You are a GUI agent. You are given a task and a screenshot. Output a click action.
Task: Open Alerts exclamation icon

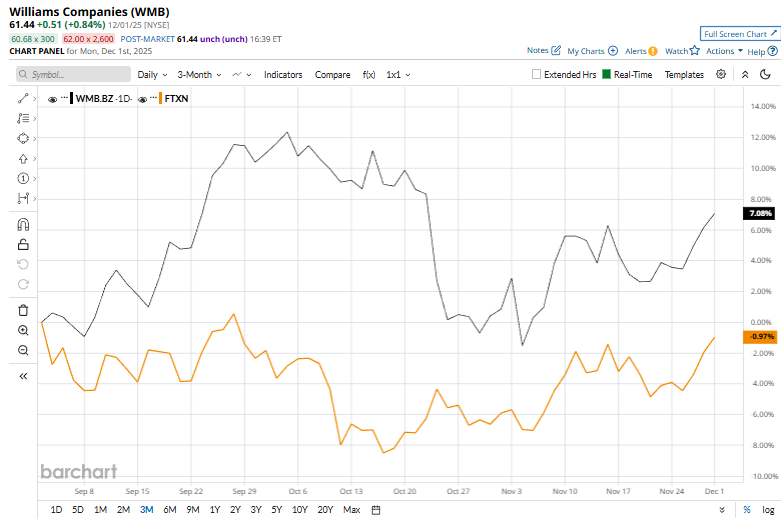click(653, 51)
